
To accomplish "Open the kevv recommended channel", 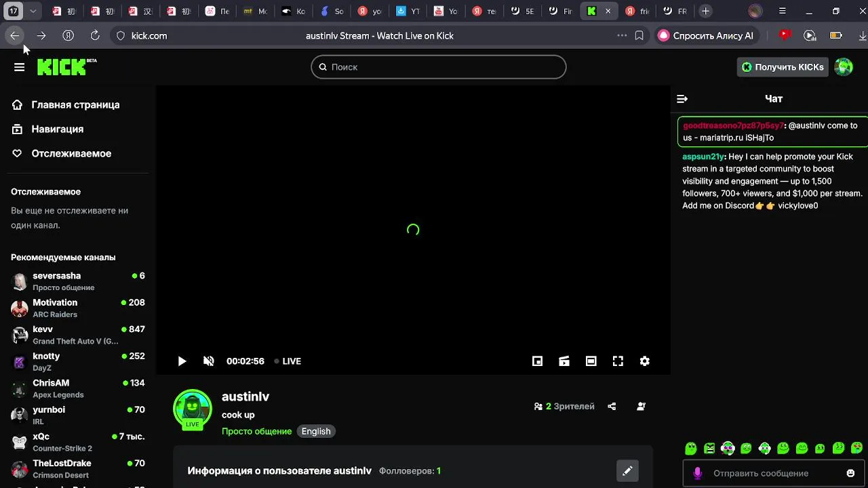I will tap(78, 335).
